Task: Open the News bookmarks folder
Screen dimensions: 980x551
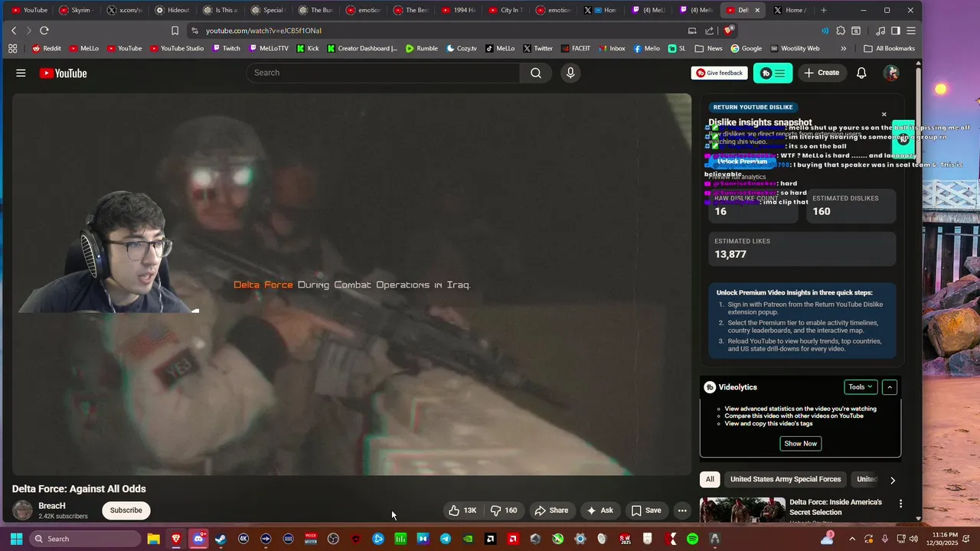Action: [x=708, y=48]
